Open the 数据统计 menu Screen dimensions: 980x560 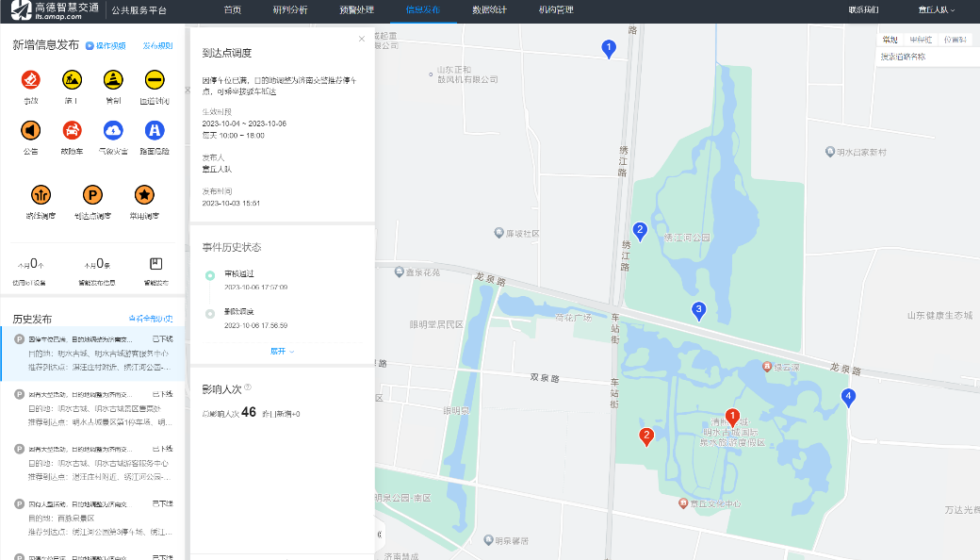pos(489,10)
